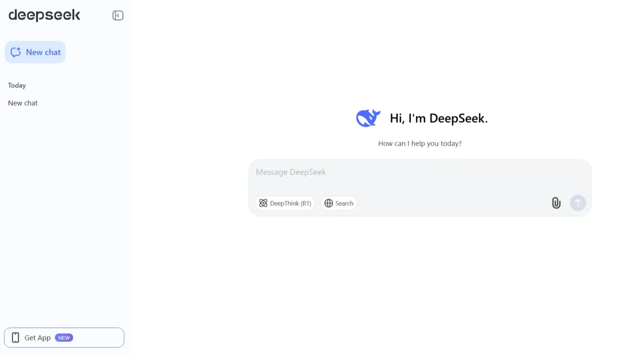The width and height of the screenshot is (644, 356).
Task: Click the Get App link
Action: coord(38,338)
